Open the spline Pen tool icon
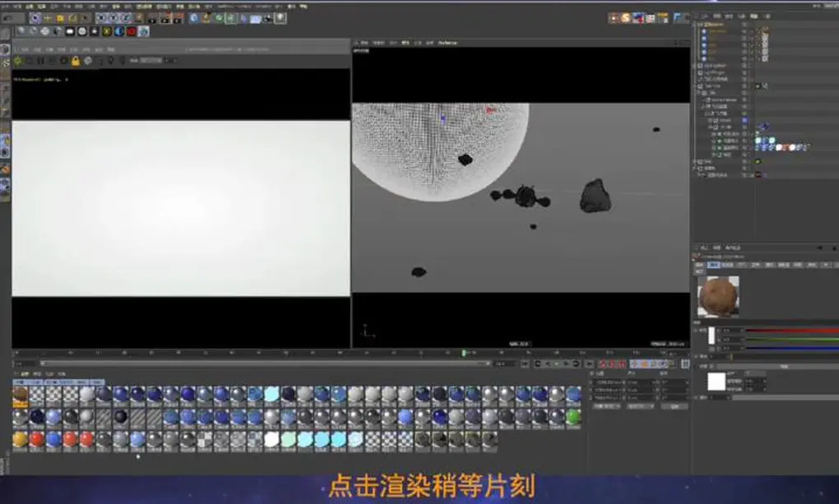This screenshot has height=504, width=839. (x=206, y=18)
